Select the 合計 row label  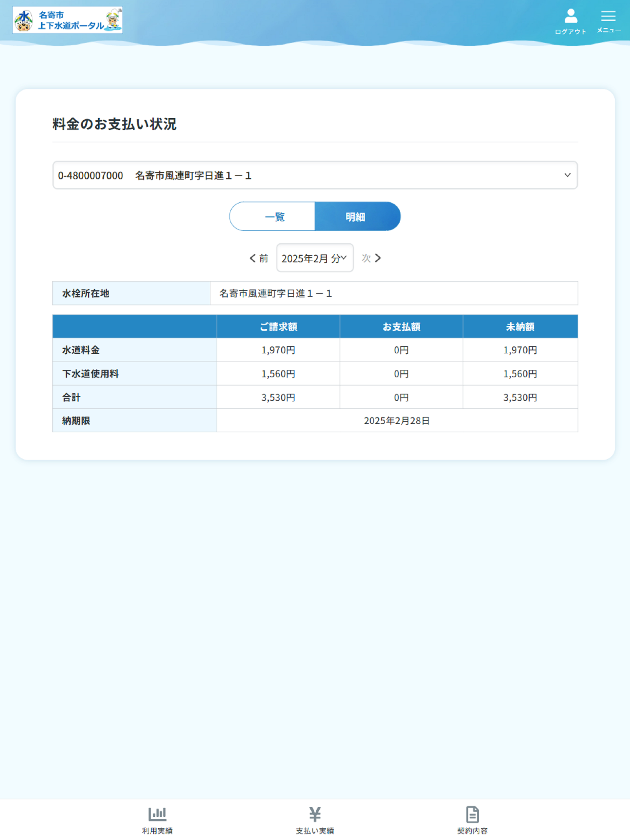(134, 397)
